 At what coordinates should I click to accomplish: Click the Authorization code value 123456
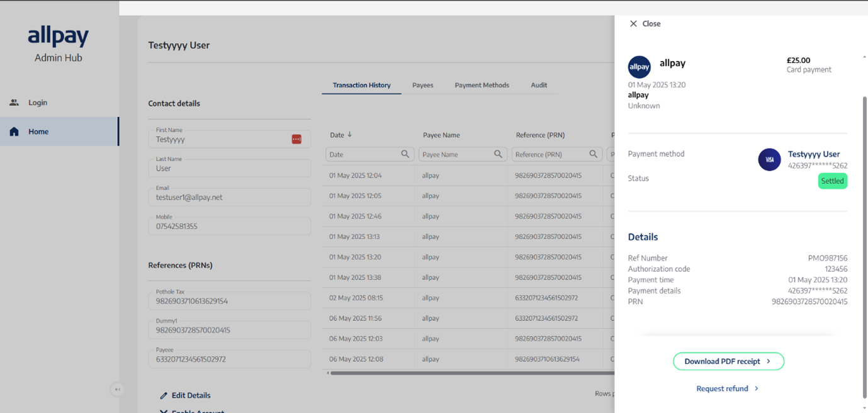(836, 269)
